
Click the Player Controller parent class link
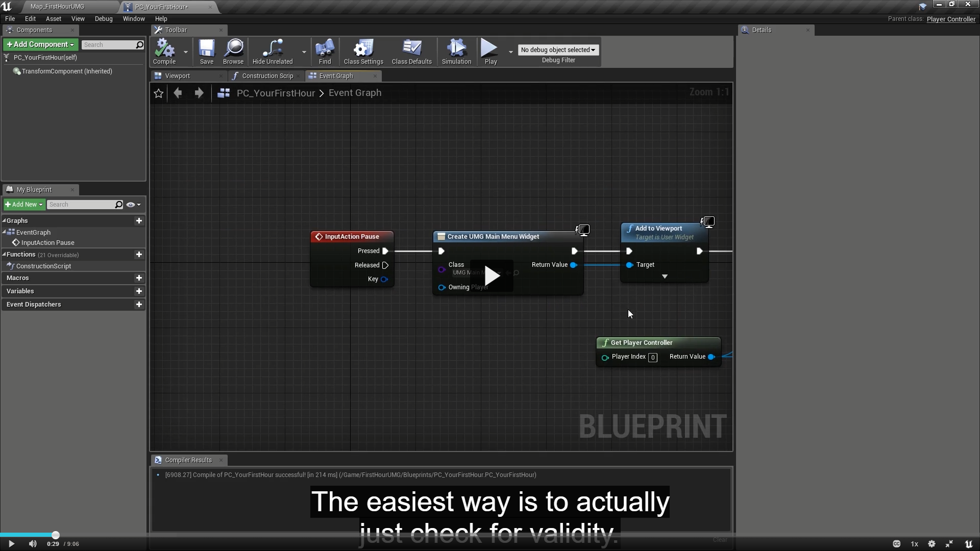(951, 19)
